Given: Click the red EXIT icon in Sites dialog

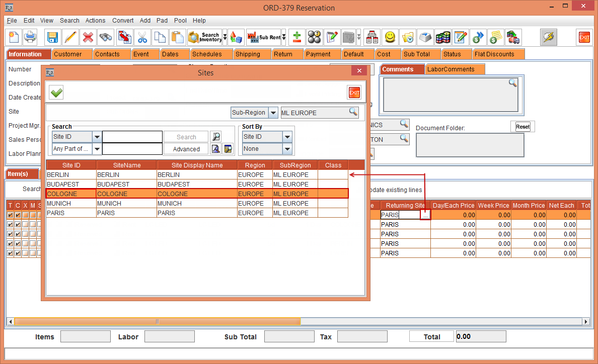Looking at the screenshot, I should point(354,93).
